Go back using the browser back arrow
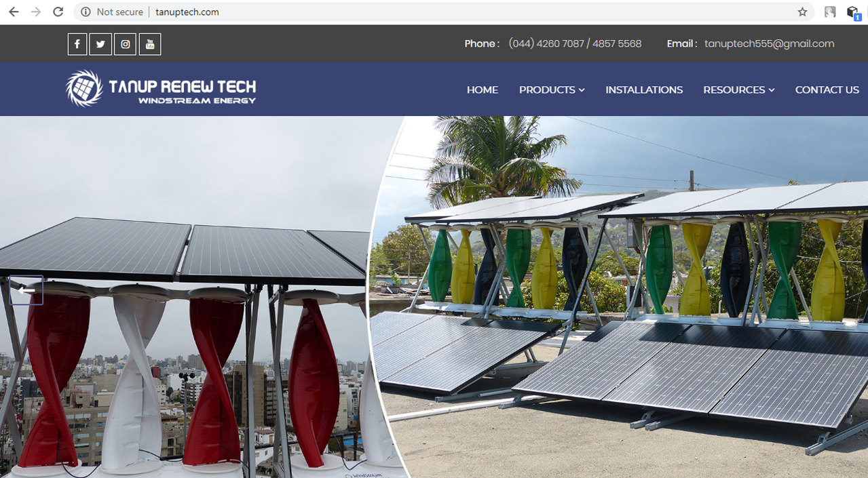This screenshot has height=478, width=868. pyautogui.click(x=14, y=12)
